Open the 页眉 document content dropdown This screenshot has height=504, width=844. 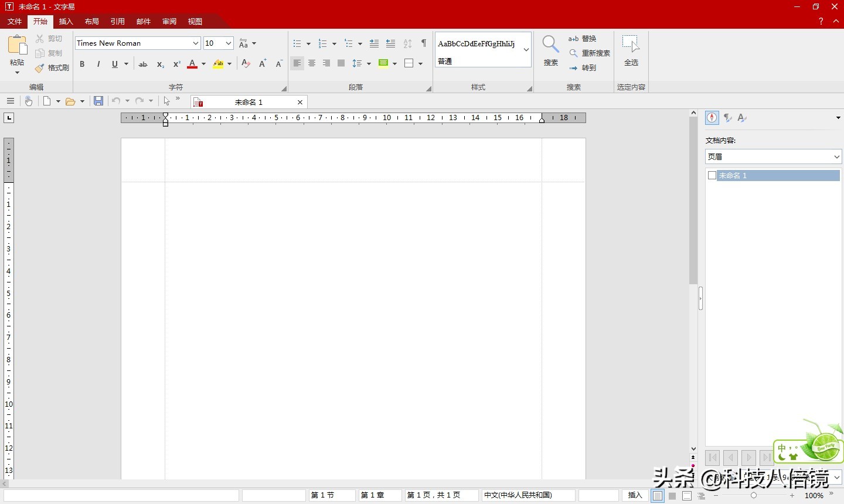pos(836,156)
